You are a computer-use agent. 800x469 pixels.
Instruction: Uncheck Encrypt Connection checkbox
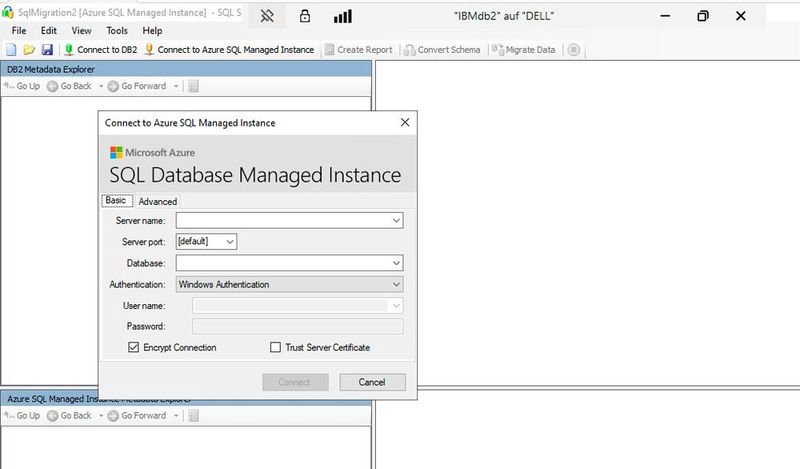[134, 348]
